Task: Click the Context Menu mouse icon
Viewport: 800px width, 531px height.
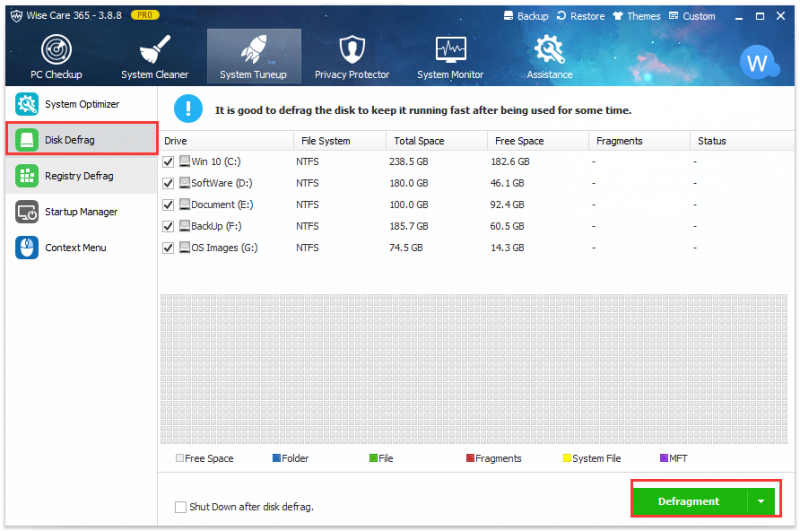Action: [x=27, y=248]
